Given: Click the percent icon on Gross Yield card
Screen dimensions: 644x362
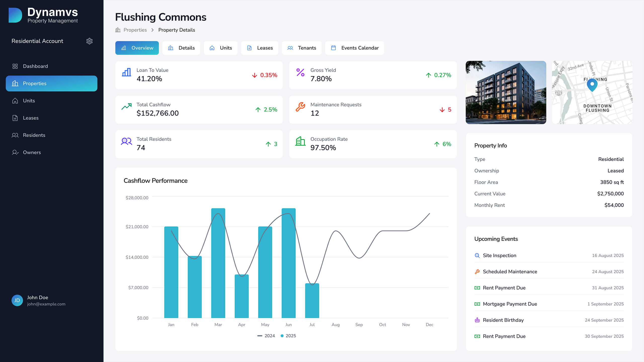Looking at the screenshot, I should click(x=300, y=73).
